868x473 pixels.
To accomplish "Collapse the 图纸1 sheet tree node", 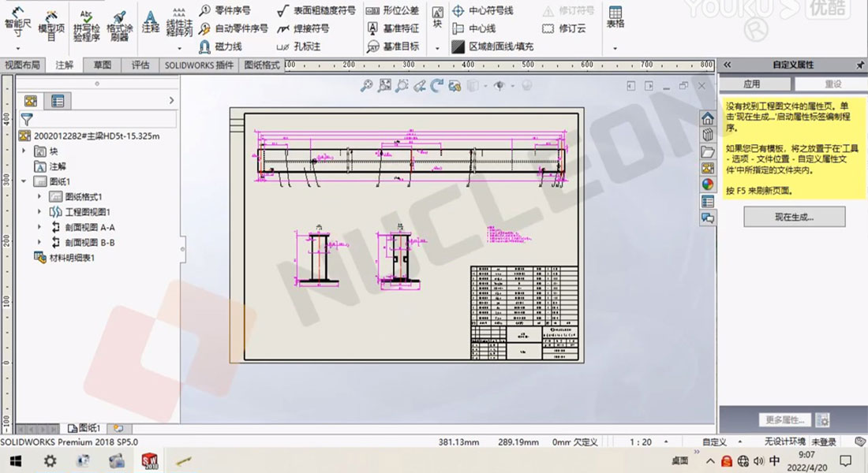I will point(24,181).
